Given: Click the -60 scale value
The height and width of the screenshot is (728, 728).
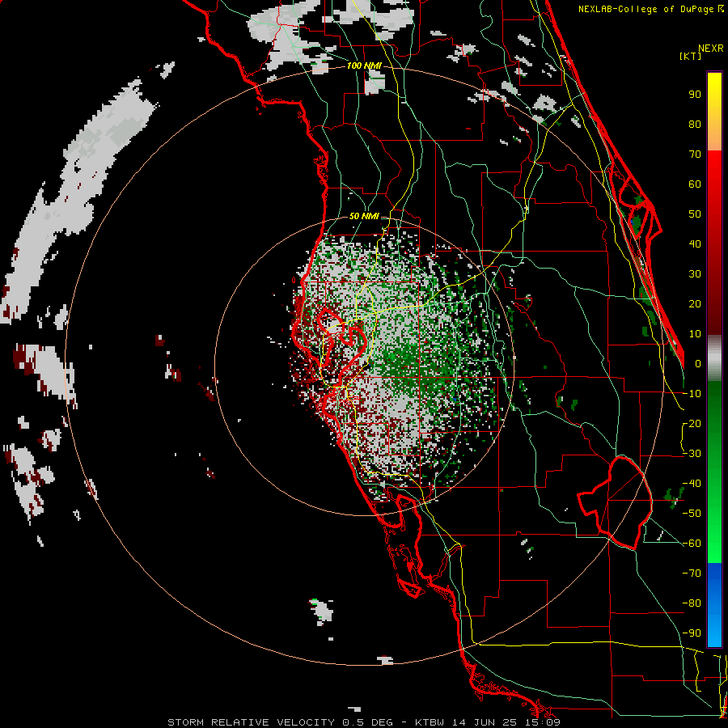Looking at the screenshot, I should pyautogui.click(x=692, y=544).
